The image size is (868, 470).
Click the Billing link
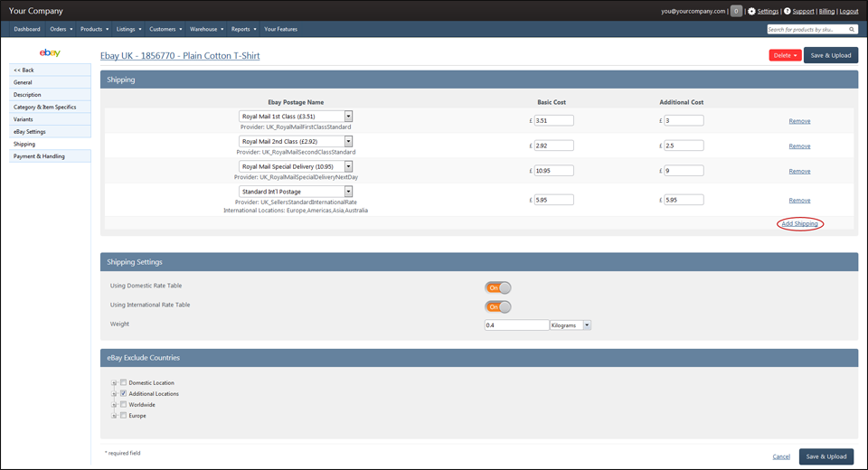826,11
